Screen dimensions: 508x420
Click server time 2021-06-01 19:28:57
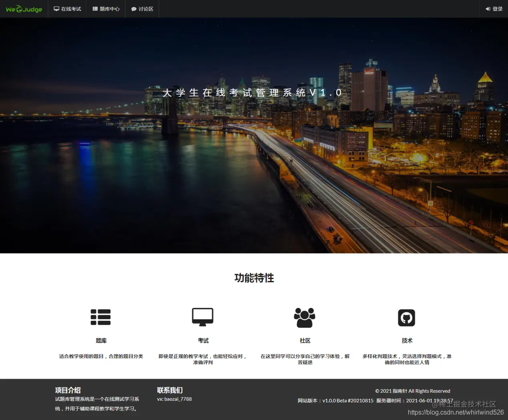click(430, 401)
